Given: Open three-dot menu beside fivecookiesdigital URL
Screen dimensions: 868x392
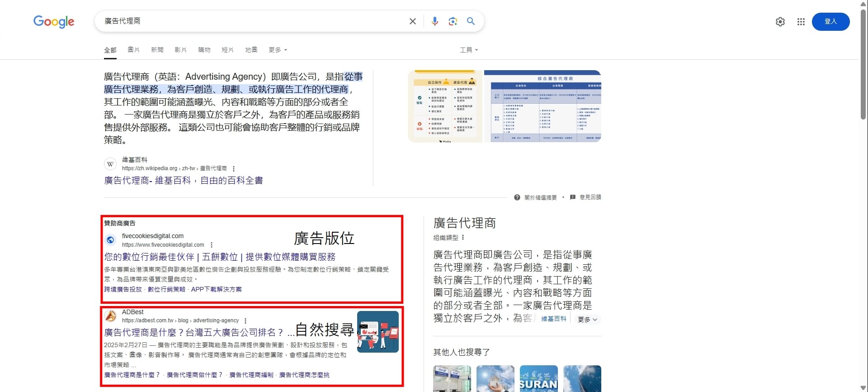Looking at the screenshot, I should pyautogui.click(x=211, y=245).
